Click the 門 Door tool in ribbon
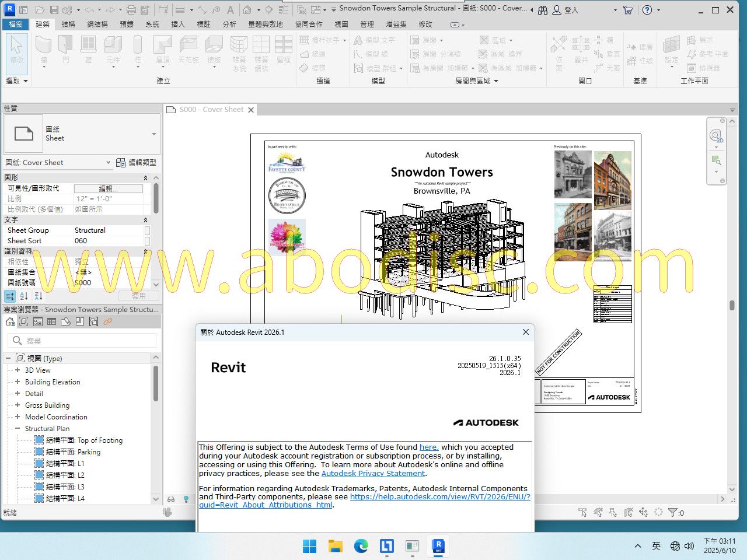 [66, 50]
